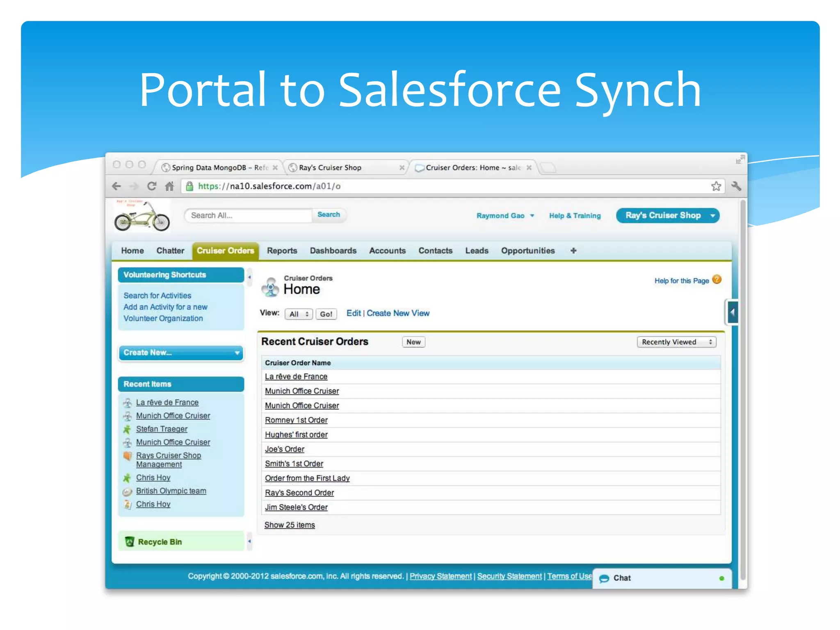Viewport: 840px width, 630px height.
Task: Click the vertical page scrollbar
Action: point(743,390)
